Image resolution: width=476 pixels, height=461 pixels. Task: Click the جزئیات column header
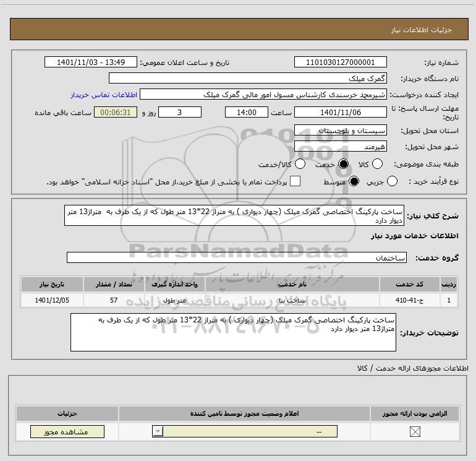[67, 413]
